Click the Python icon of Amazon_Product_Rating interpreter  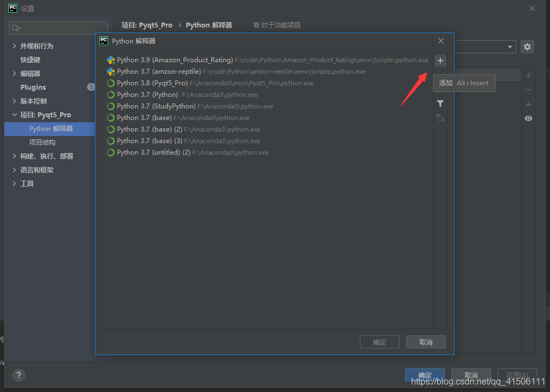111,60
